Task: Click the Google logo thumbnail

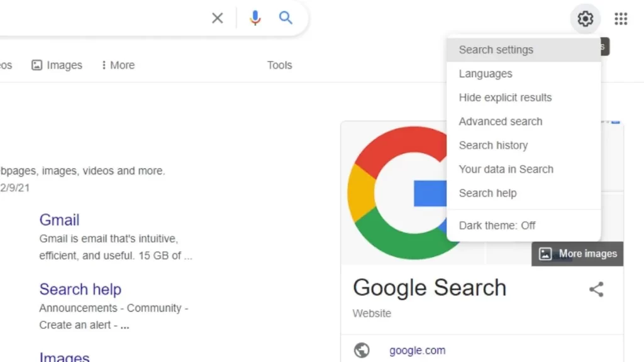Action: click(397, 193)
